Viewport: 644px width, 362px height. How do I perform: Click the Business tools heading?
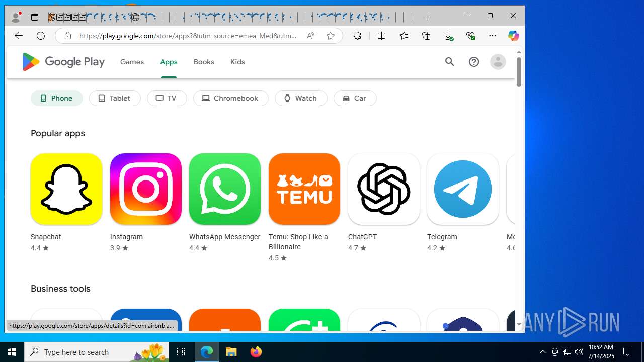coord(60,289)
